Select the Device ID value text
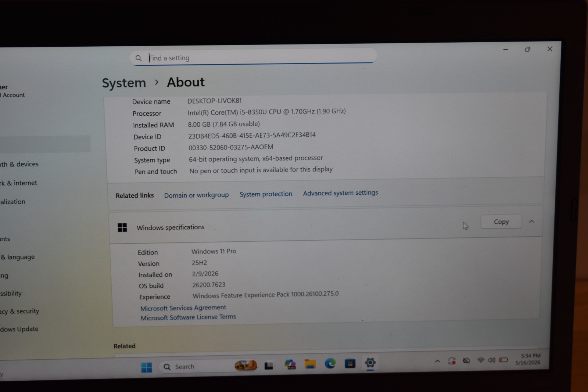 click(252, 135)
